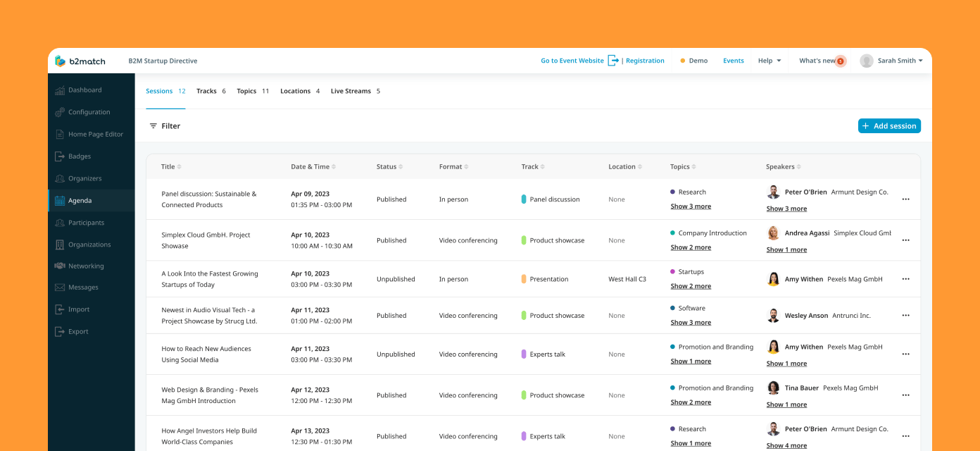
Task: Click the Go to Event Website link
Action: tap(572, 61)
